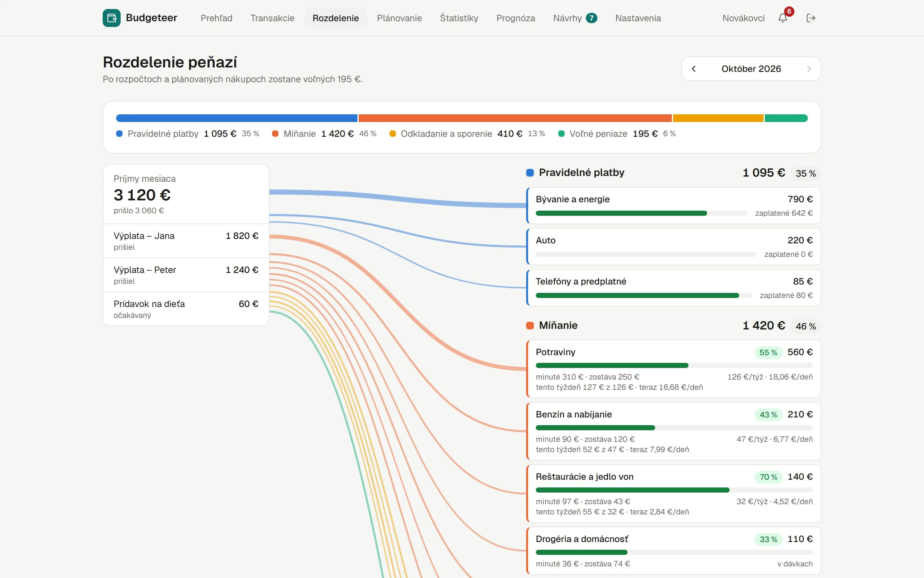Open the Auto payment card

pos(673,247)
